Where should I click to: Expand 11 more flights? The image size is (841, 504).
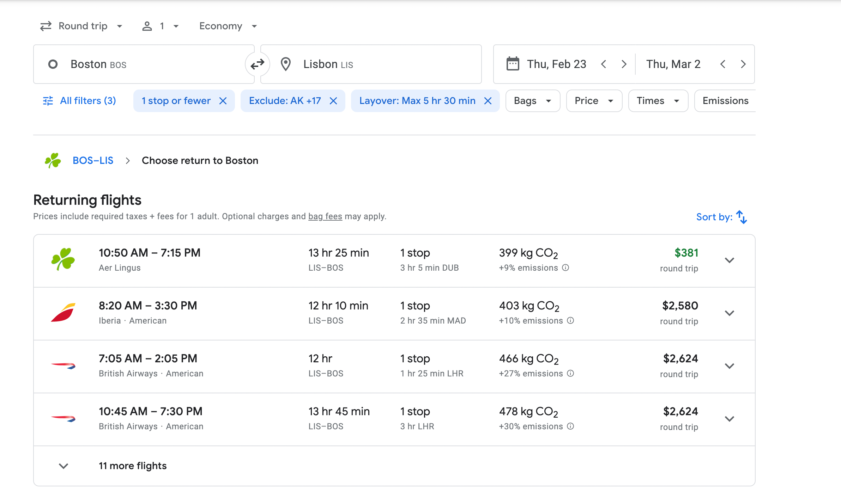pyautogui.click(x=133, y=466)
